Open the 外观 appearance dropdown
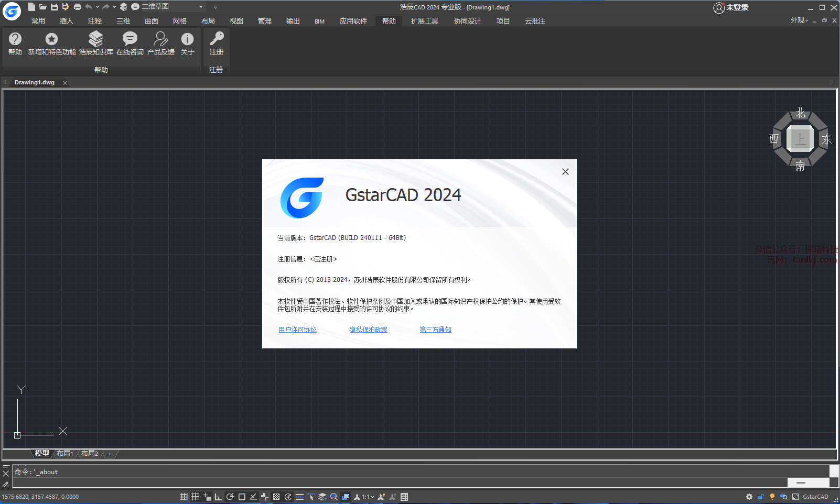This screenshot has height=504, width=840. (x=799, y=20)
